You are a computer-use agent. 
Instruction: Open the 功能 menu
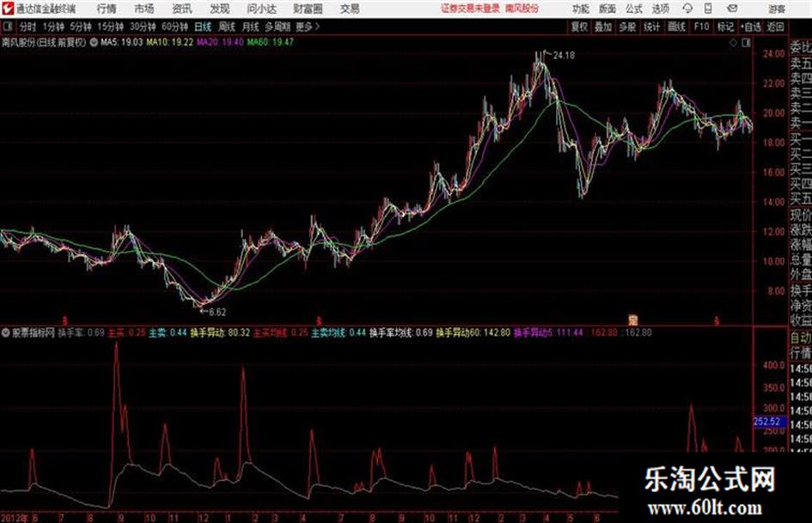tap(581, 9)
